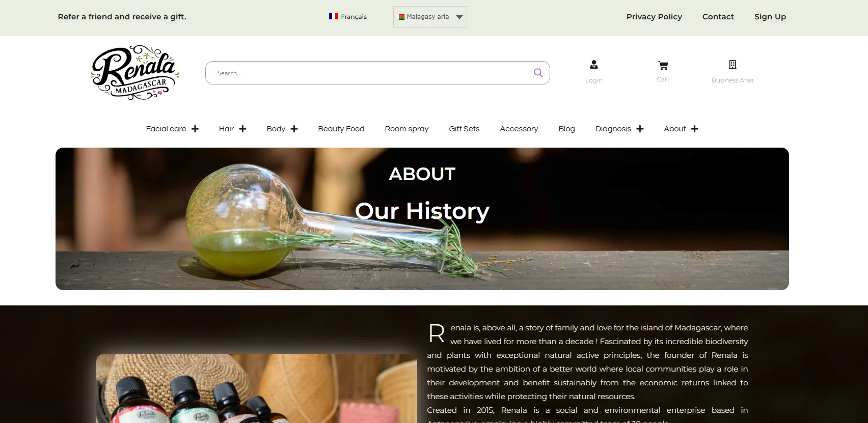Open the Business Area building icon
868x423 pixels.
point(733,65)
